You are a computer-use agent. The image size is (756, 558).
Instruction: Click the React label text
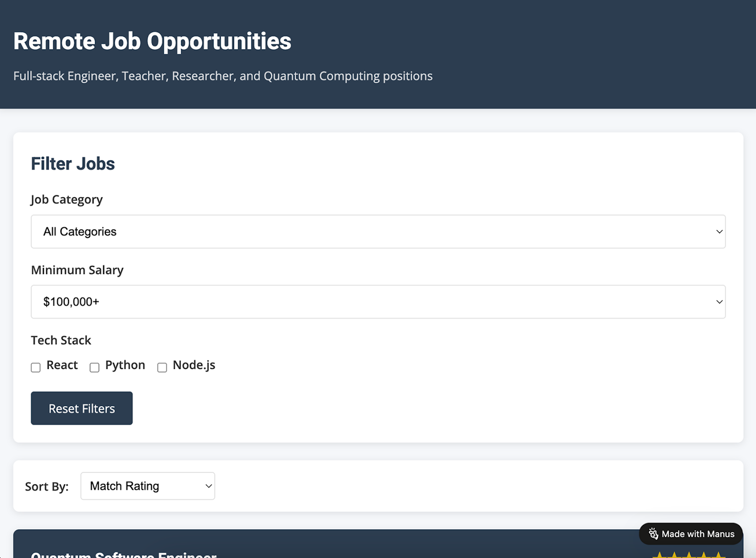[x=62, y=365]
